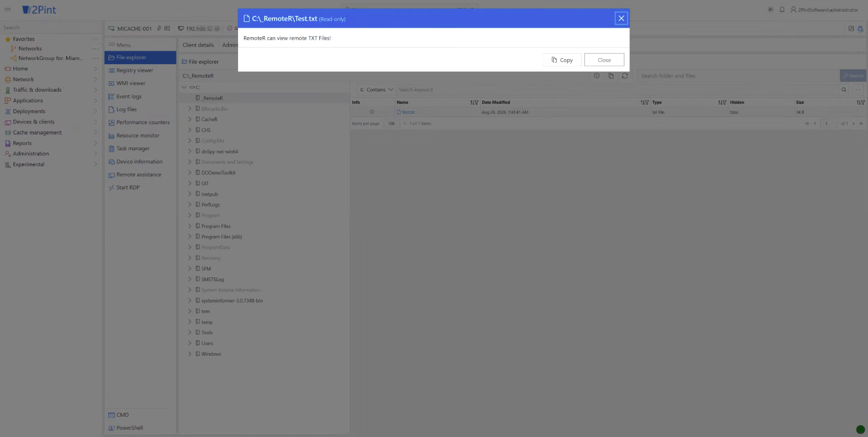Viewport: 868px width, 437px height.
Task: Open the notifications bell
Action: pos(782,10)
